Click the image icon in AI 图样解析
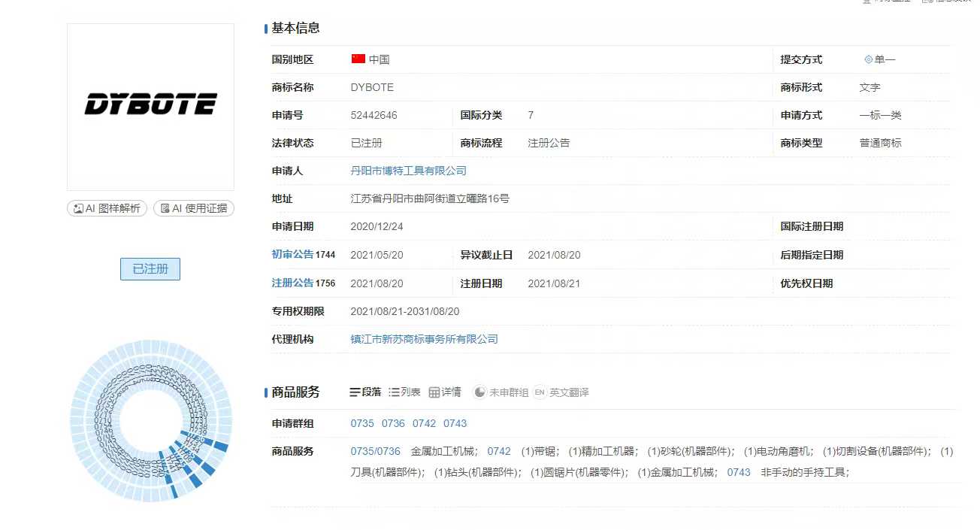 coord(78,208)
